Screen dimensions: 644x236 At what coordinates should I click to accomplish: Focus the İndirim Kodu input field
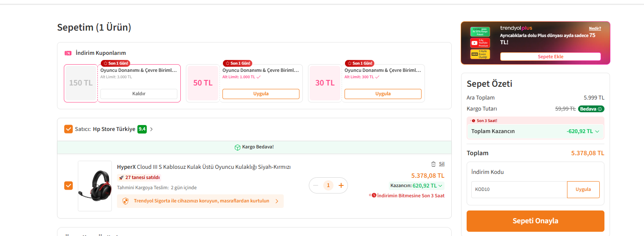pos(519,189)
